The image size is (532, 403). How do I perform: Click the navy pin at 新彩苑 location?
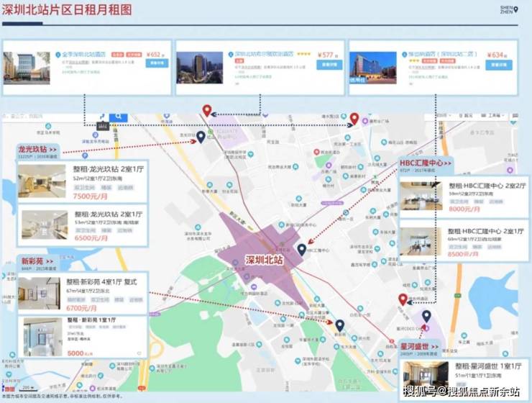pos(339,325)
